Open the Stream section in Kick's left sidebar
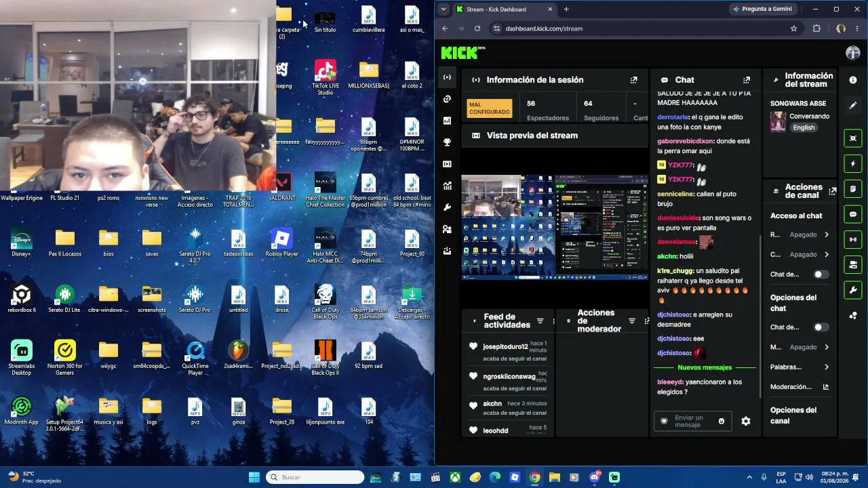The width and height of the screenshot is (868, 488). click(x=447, y=77)
